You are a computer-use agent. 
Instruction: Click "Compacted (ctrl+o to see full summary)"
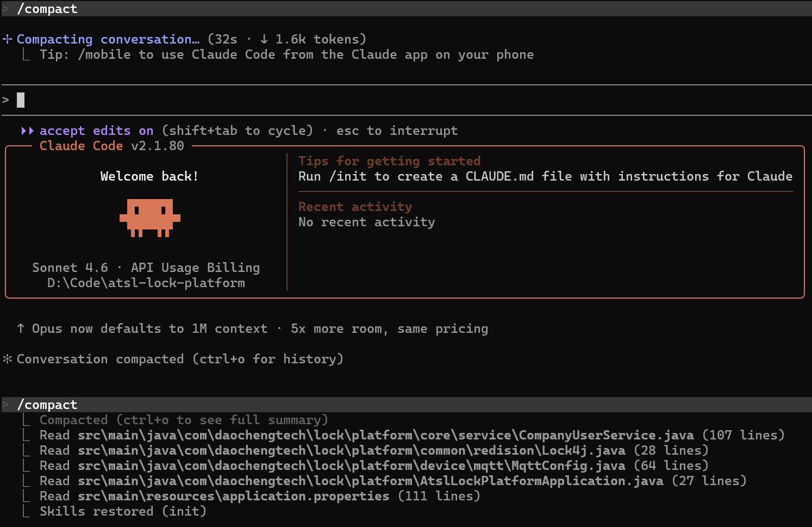pyautogui.click(x=184, y=420)
